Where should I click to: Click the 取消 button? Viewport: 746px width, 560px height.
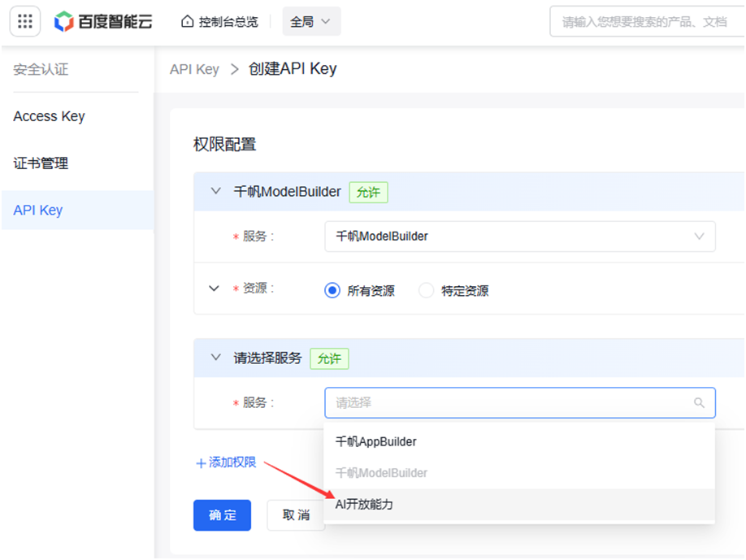[x=296, y=514]
